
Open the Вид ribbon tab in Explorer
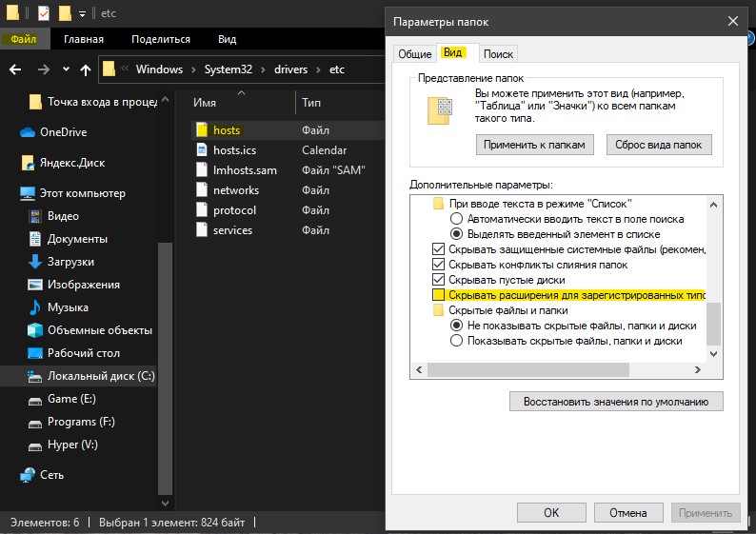click(227, 39)
